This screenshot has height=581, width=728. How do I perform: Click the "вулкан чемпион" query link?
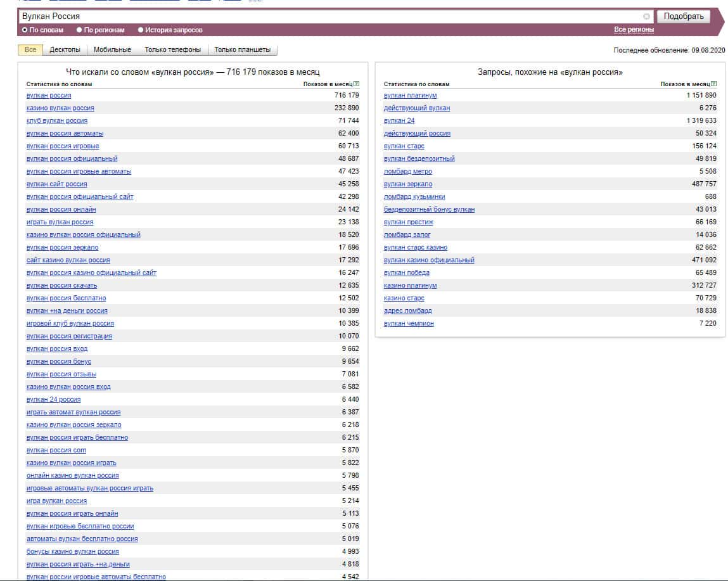click(x=409, y=324)
